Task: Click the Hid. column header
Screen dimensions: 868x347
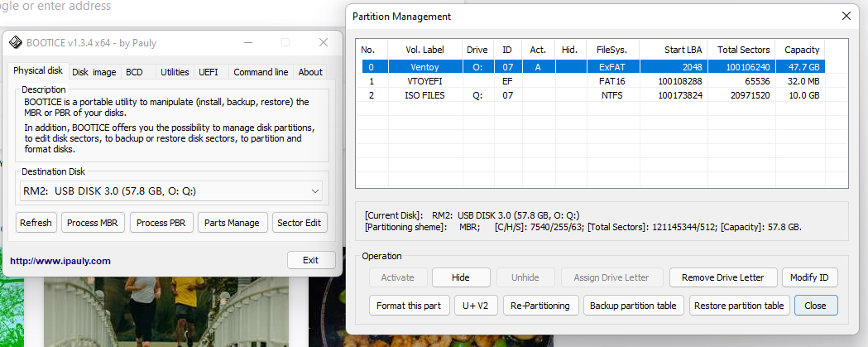Action: (569, 50)
